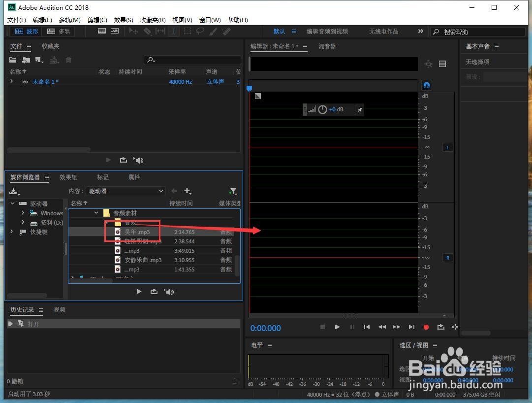Toggle the spectral pitch display icon
The width and height of the screenshot is (532, 403).
point(115,31)
